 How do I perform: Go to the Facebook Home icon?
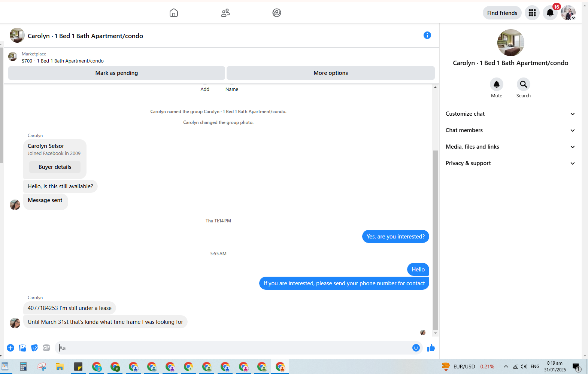click(x=174, y=13)
